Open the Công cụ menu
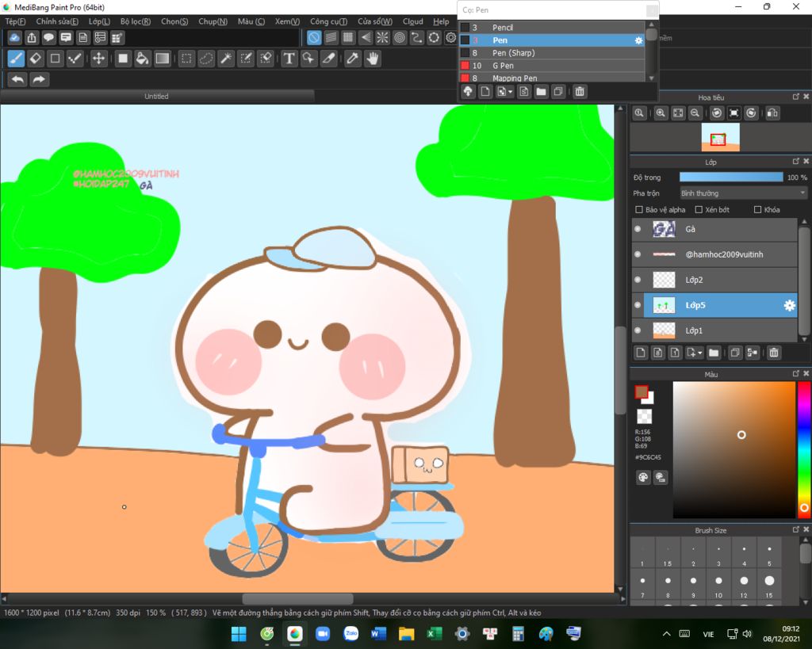This screenshot has width=812, height=649. point(328,21)
